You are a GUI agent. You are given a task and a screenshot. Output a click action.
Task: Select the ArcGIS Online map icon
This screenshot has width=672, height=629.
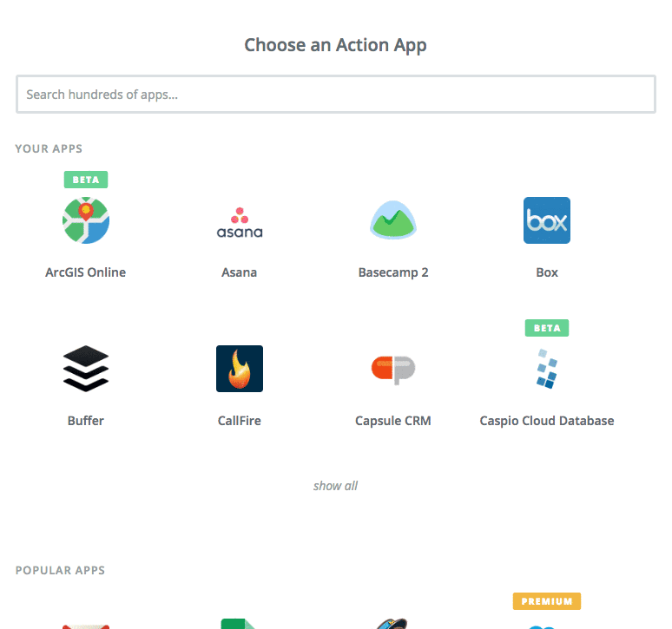[x=86, y=220]
